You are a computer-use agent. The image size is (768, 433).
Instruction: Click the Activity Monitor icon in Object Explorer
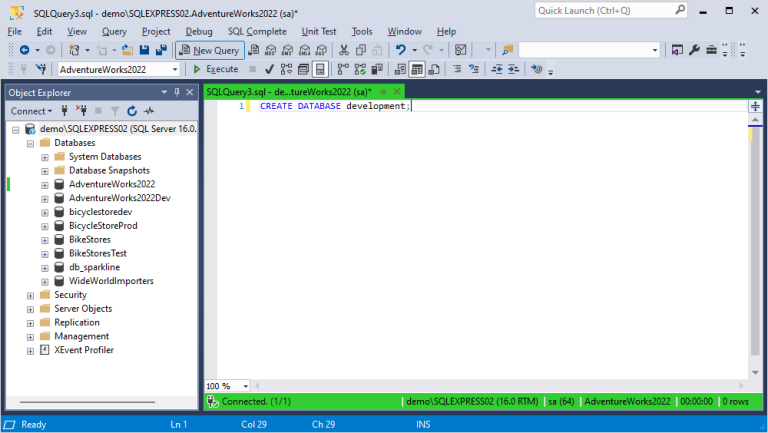tap(149, 111)
